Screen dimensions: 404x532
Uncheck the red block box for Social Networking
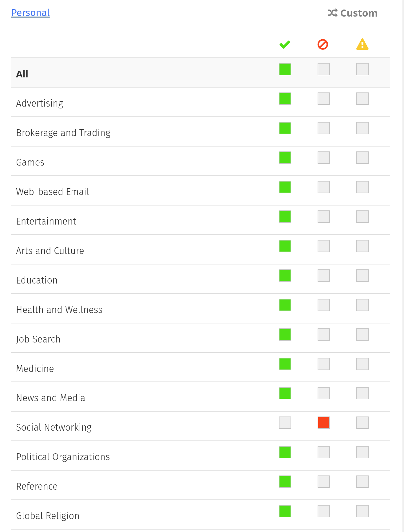[323, 423]
